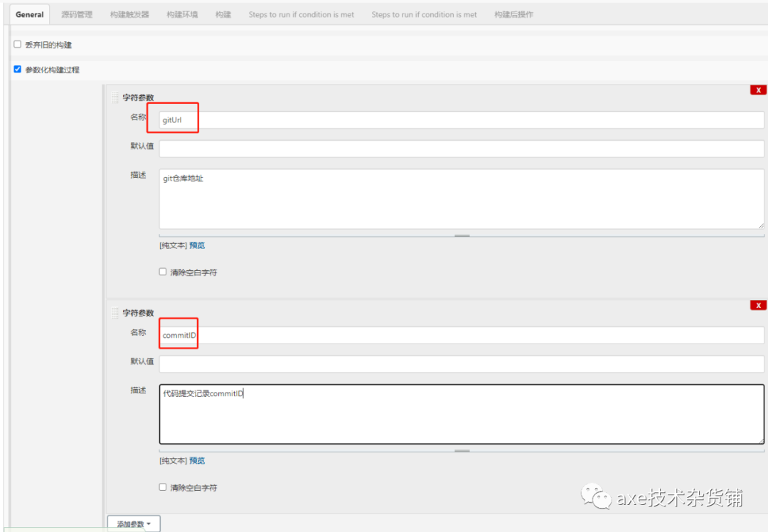Click the commitID name input field
Viewport: 768px width, 532px height.
click(x=462, y=335)
